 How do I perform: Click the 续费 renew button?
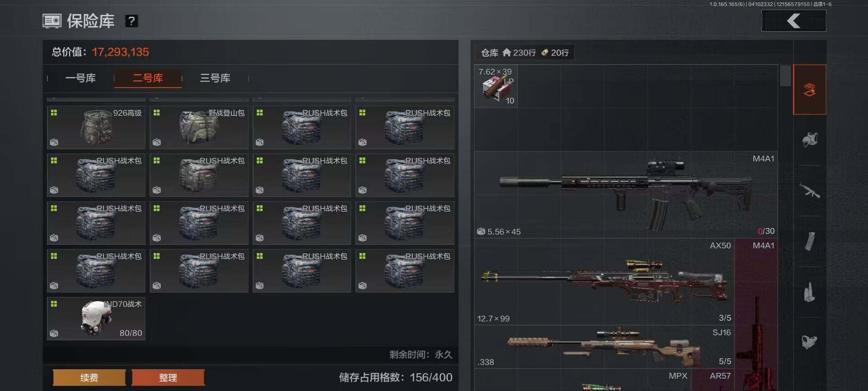pyautogui.click(x=89, y=377)
